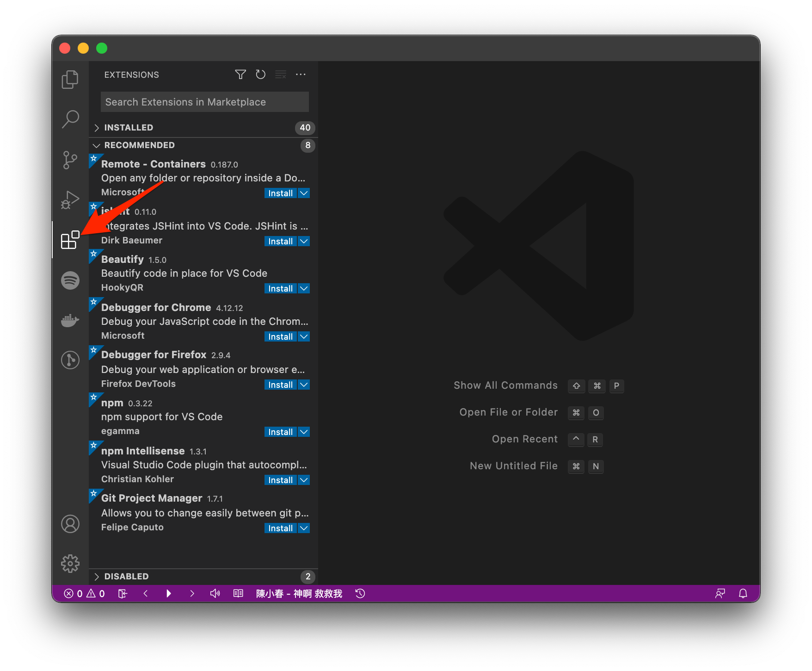The height and width of the screenshot is (671, 812).
Task: Install Debugger for Chrome
Action: pos(281,336)
